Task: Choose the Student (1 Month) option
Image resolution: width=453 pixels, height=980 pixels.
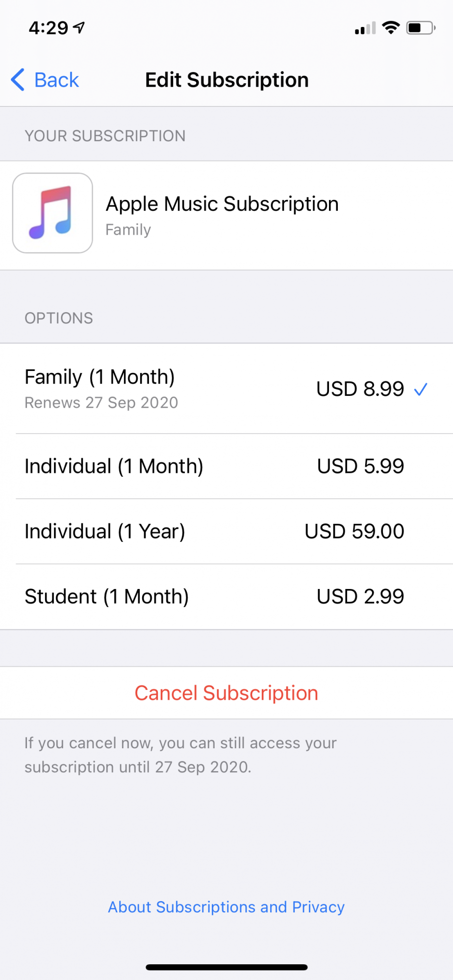Action: pos(226,597)
